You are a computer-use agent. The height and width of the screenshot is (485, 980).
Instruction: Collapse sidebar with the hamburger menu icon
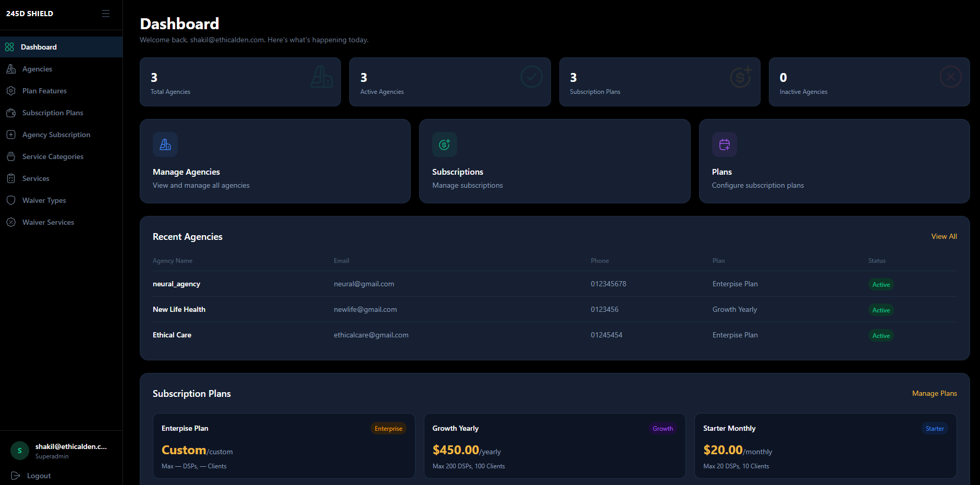[106, 14]
